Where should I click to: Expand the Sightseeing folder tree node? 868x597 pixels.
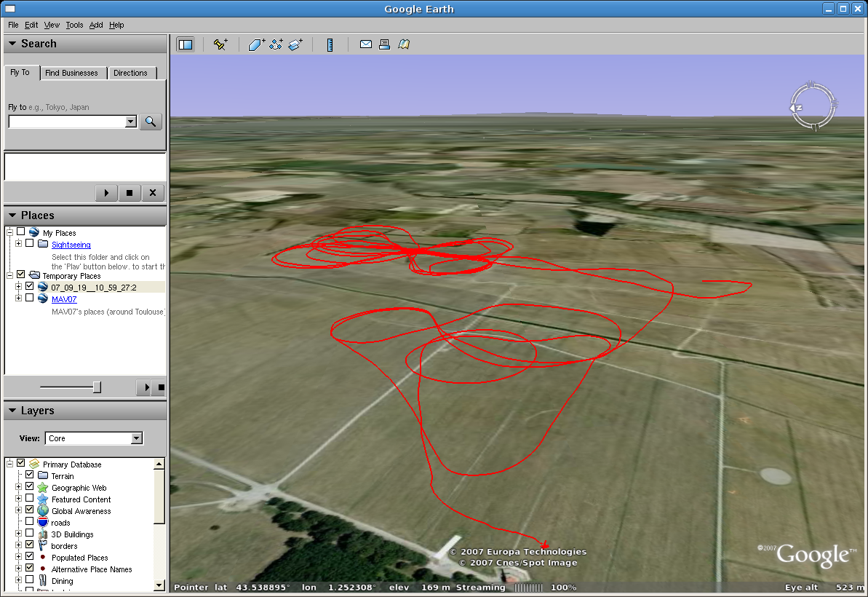click(x=18, y=243)
